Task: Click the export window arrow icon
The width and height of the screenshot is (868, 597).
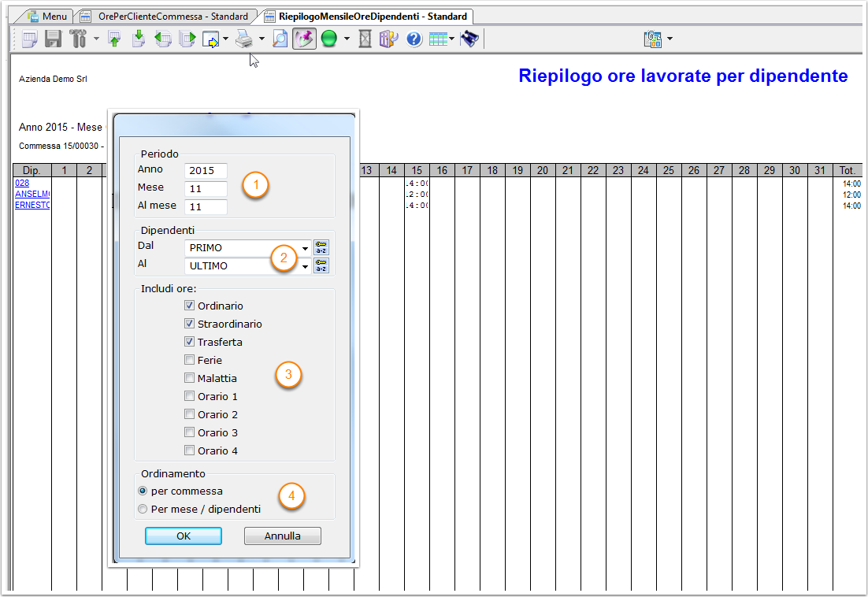Action: point(211,39)
